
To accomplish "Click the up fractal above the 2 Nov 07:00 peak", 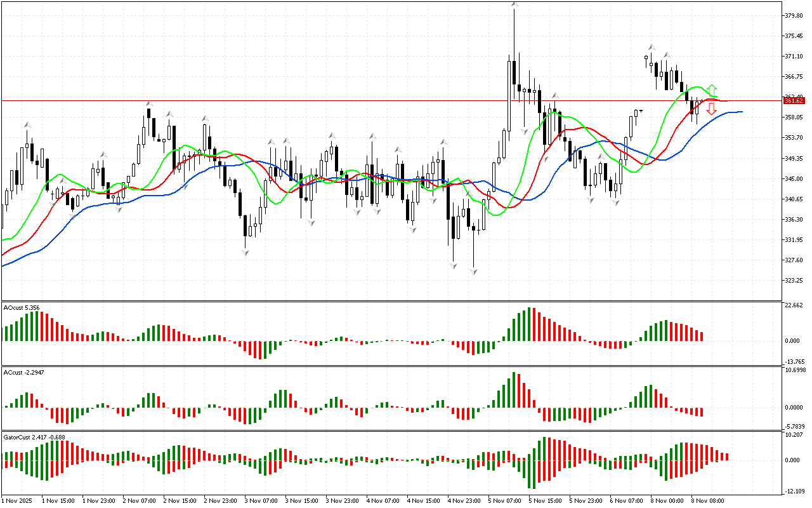I will [x=149, y=103].
